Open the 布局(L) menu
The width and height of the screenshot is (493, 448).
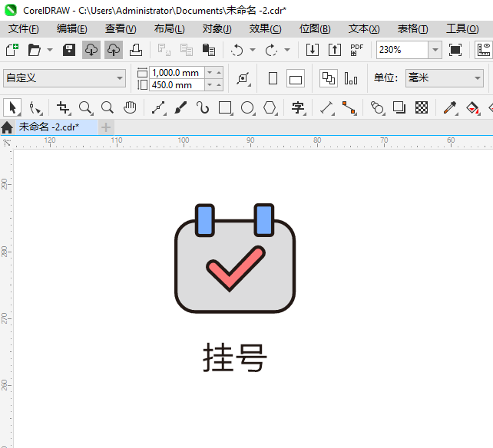click(x=170, y=29)
